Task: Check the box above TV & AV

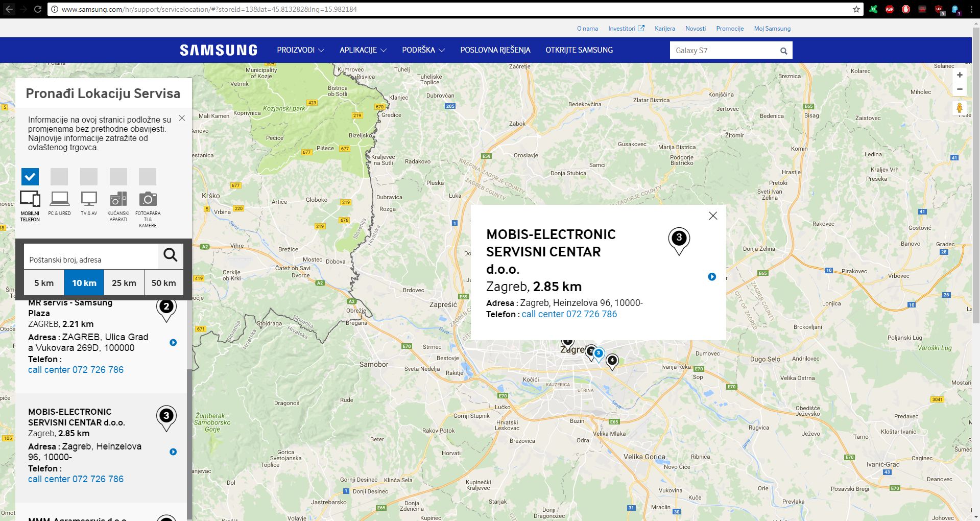Action: 89,177
